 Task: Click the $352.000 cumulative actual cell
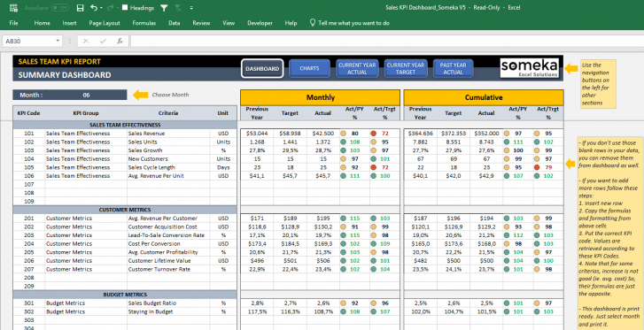[486, 134]
